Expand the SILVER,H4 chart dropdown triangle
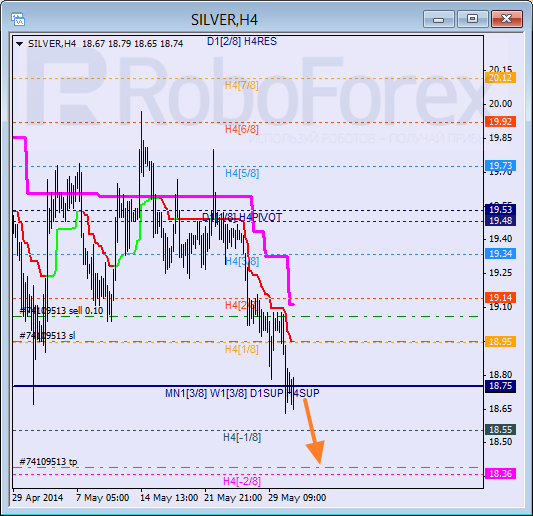 click(x=19, y=44)
